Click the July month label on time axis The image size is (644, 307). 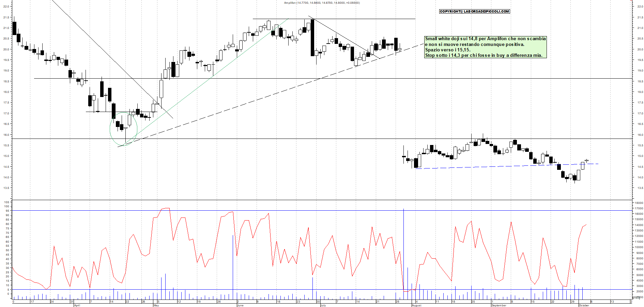(323, 305)
